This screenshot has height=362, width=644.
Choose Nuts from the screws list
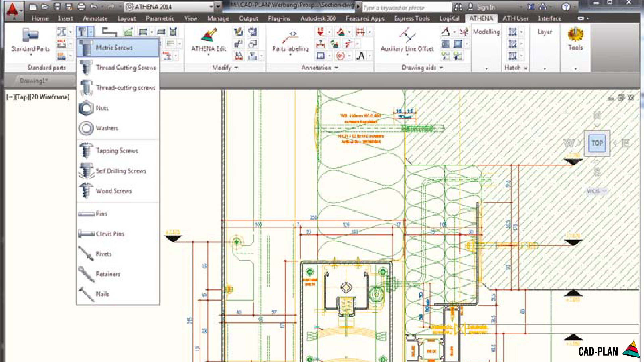tap(118, 108)
